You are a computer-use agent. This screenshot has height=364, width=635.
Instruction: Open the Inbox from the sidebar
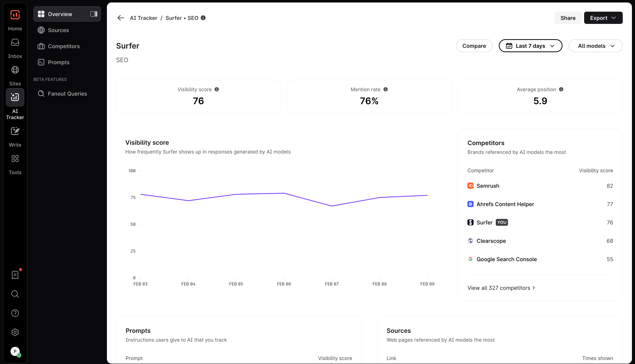pyautogui.click(x=15, y=42)
